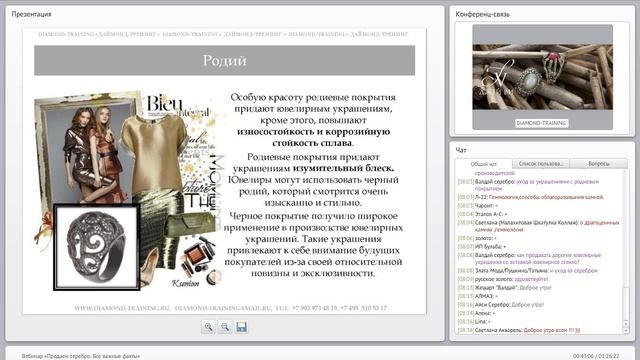Click the DIAMOND-TRAINING label under the video
This screenshot has height=360, width=640.
point(541,123)
